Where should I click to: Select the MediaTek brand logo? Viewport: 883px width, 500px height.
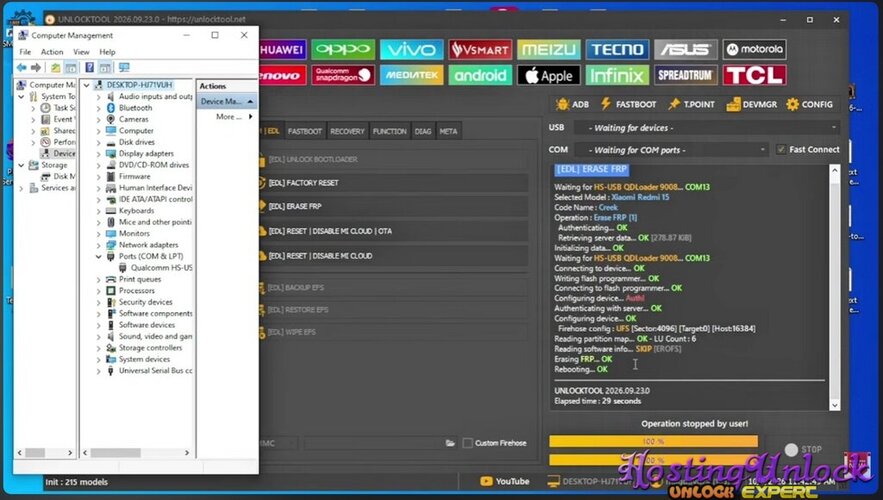click(412, 75)
